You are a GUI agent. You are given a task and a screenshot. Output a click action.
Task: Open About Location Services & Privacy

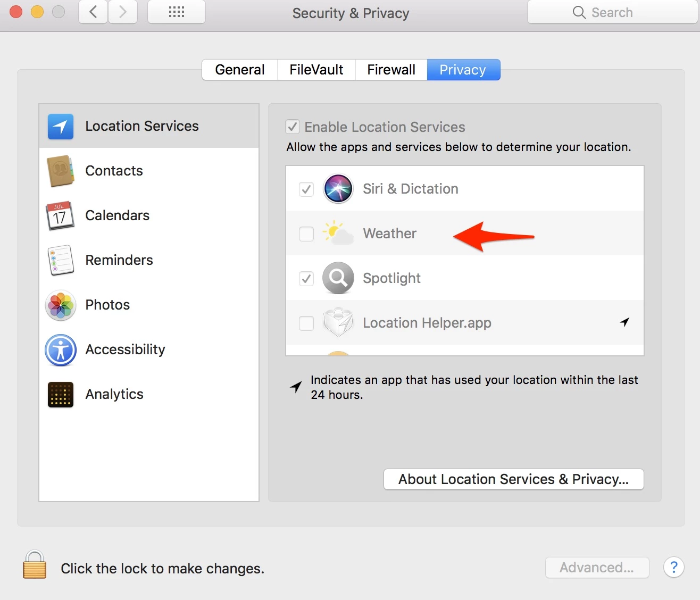coord(514,479)
